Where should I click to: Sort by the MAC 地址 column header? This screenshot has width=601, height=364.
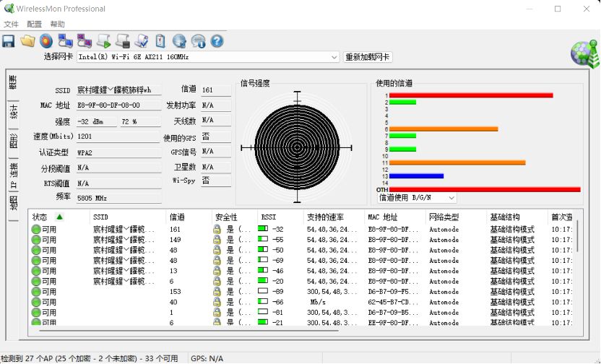tap(395, 217)
